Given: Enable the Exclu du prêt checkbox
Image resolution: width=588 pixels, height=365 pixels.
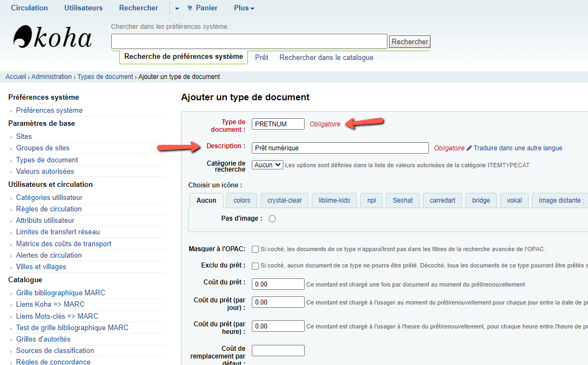Looking at the screenshot, I should coord(256,266).
